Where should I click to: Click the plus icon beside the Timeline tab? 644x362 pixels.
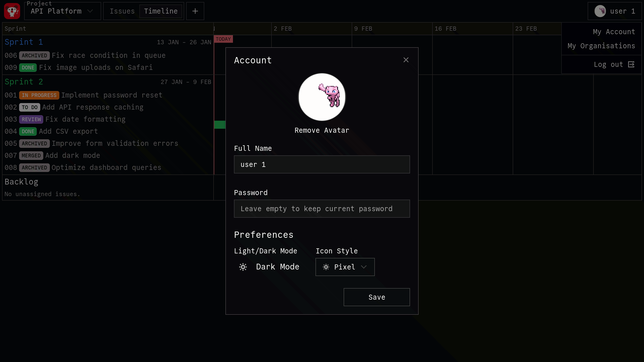pyautogui.click(x=195, y=11)
